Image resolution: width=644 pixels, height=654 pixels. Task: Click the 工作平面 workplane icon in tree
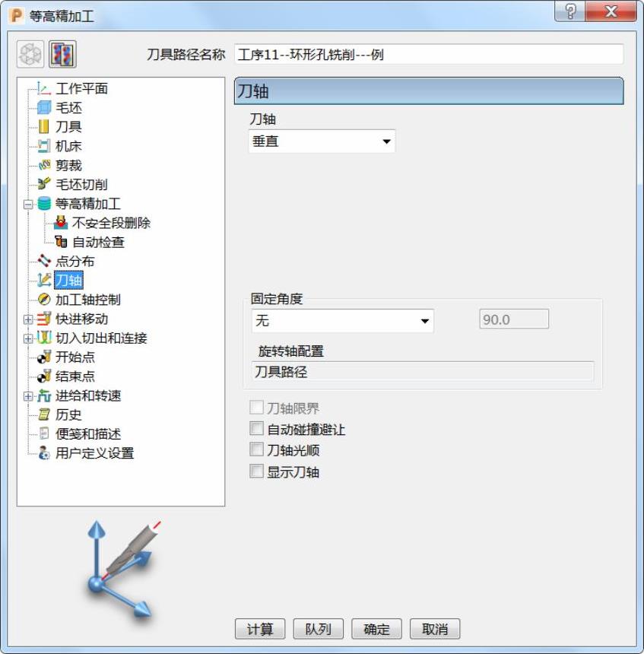pos(44,88)
